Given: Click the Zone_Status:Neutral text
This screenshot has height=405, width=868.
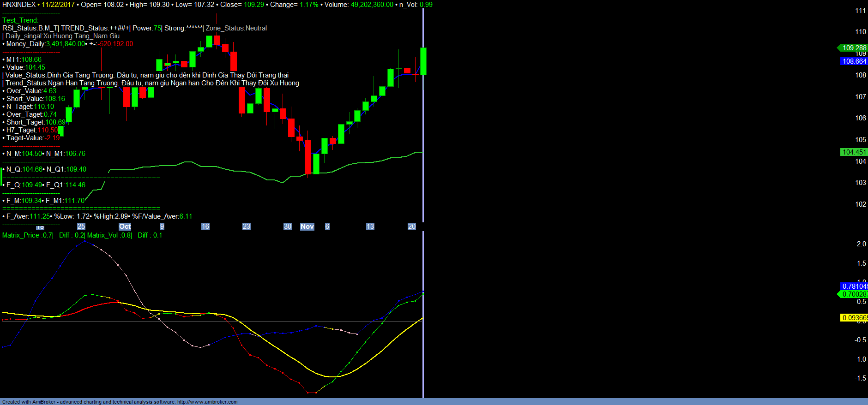Looking at the screenshot, I should pos(236,28).
